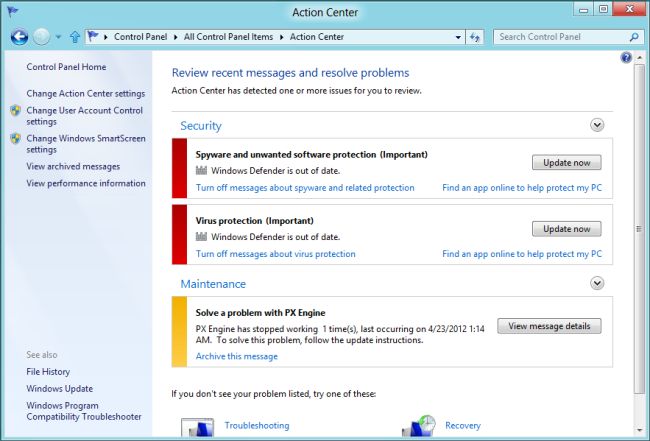Go back with the blue Back arrow
Image resolution: width=650 pixels, height=441 pixels.
(x=19, y=37)
